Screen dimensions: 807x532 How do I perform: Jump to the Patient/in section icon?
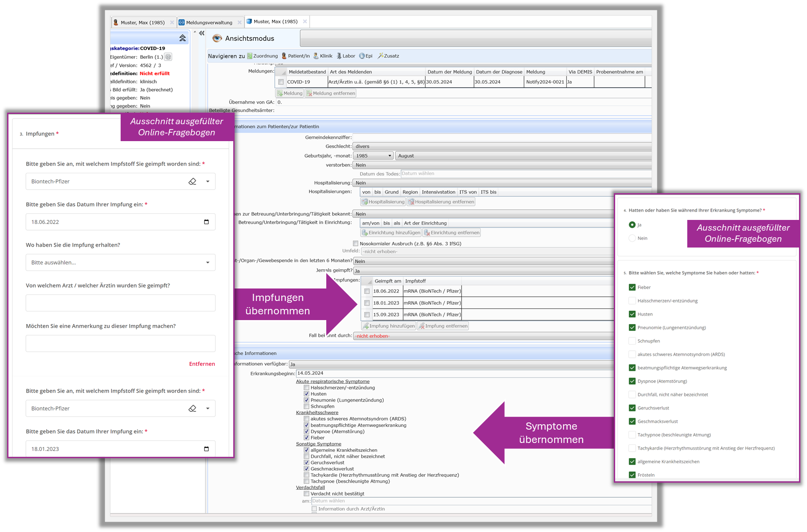[284, 56]
